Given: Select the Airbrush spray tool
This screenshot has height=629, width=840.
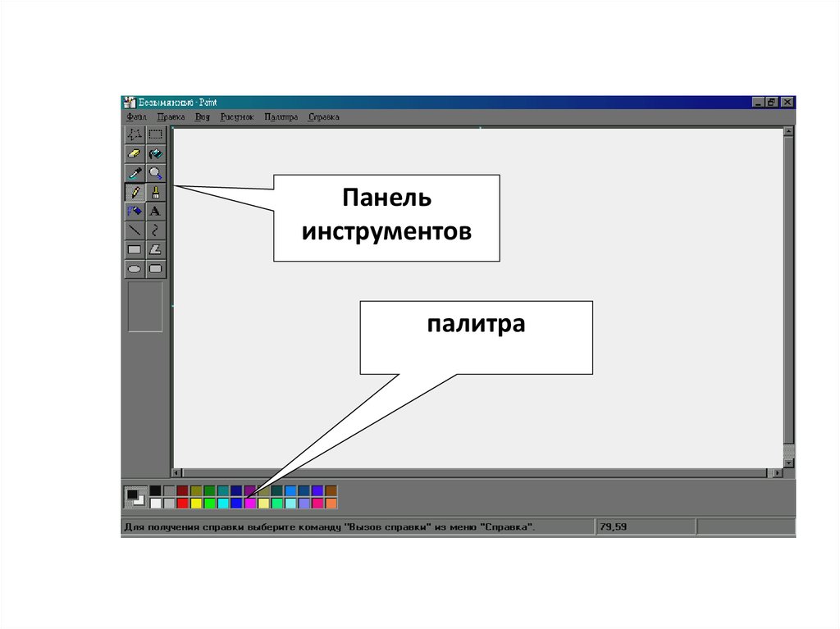Looking at the screenshot, I should (135, 211).
